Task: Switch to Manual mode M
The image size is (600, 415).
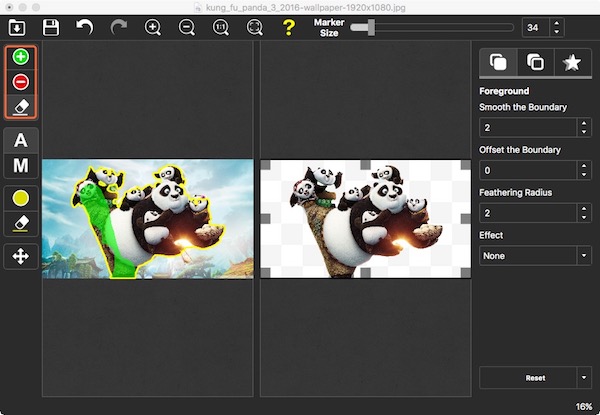Action: click(21, 166)
